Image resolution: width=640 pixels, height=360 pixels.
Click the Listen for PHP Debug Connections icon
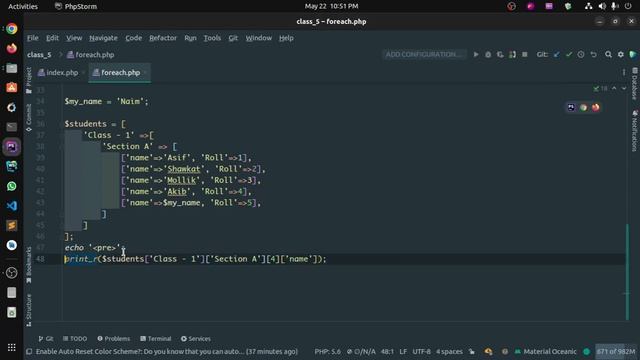(512, 54)
